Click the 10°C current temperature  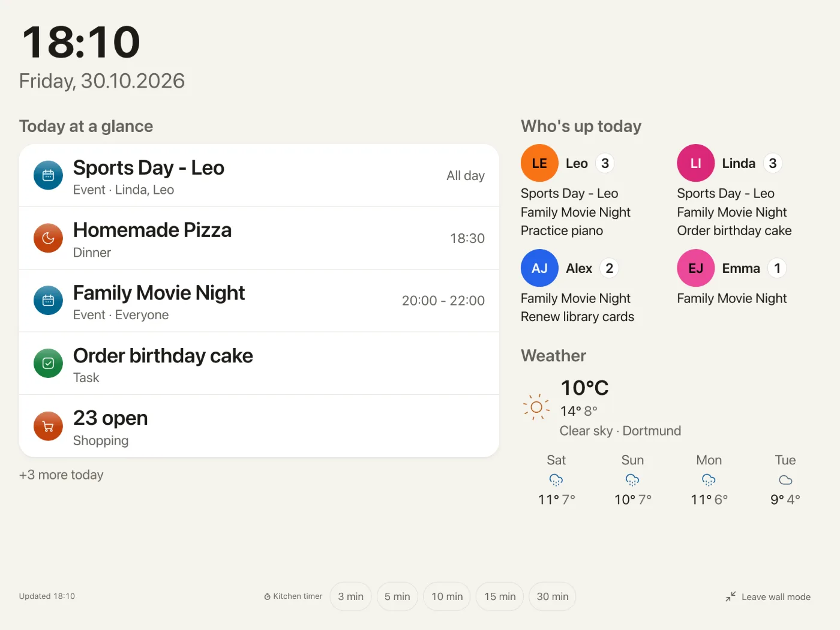(x=584, y=388)
